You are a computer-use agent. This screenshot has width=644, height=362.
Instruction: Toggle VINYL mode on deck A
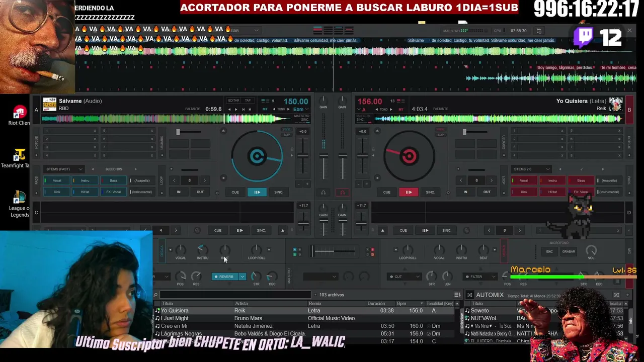tap(287, 130)
